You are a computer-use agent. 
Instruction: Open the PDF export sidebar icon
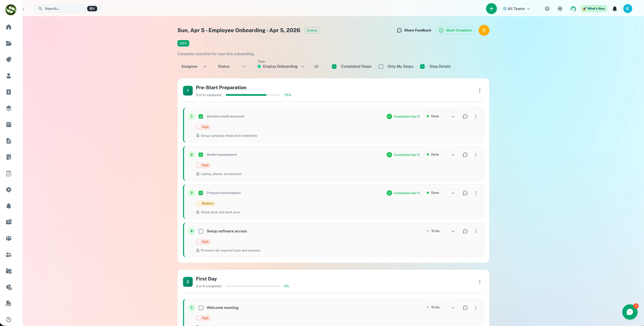[x=9, y=303]
